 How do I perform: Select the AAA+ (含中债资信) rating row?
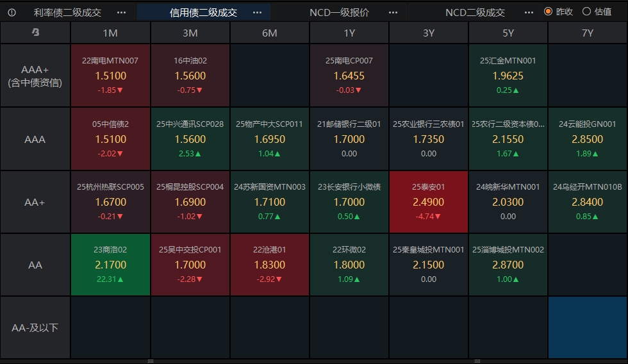pos(35,76)
